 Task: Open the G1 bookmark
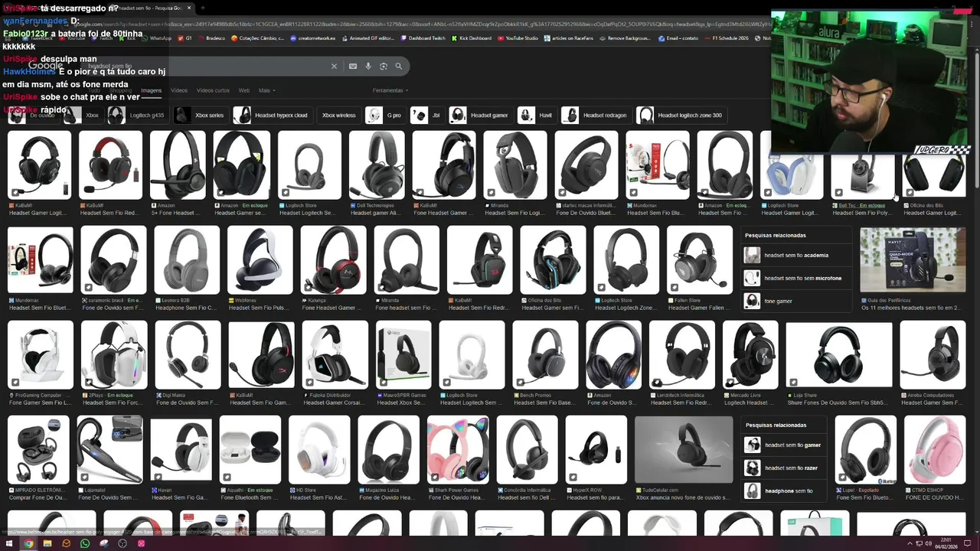pos(185,38)
